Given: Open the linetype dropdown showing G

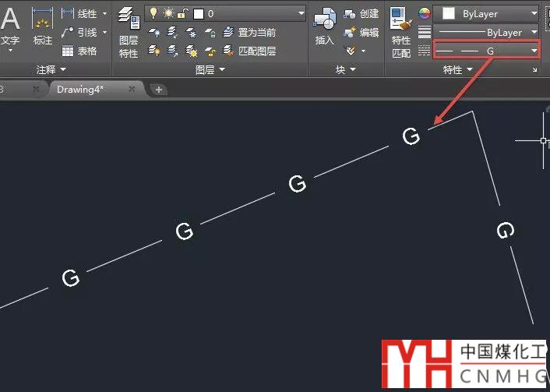Looking at the screenshot, I should pos(534,51).
